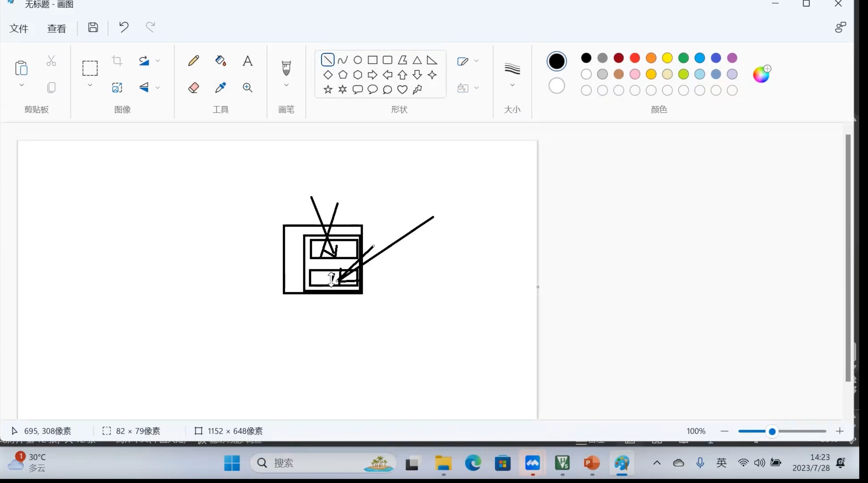868x483 pixels.
Task: Click the Cut scissors icon
Action: tap(51, 61)
